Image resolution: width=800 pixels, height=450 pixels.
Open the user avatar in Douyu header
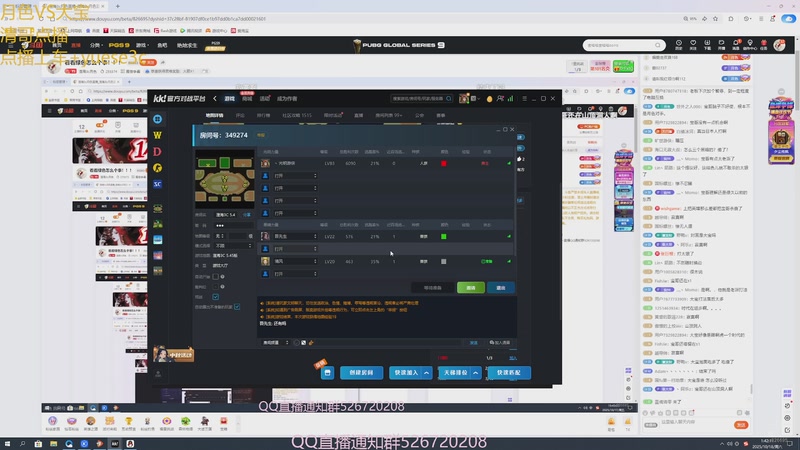tap(779, 45)
